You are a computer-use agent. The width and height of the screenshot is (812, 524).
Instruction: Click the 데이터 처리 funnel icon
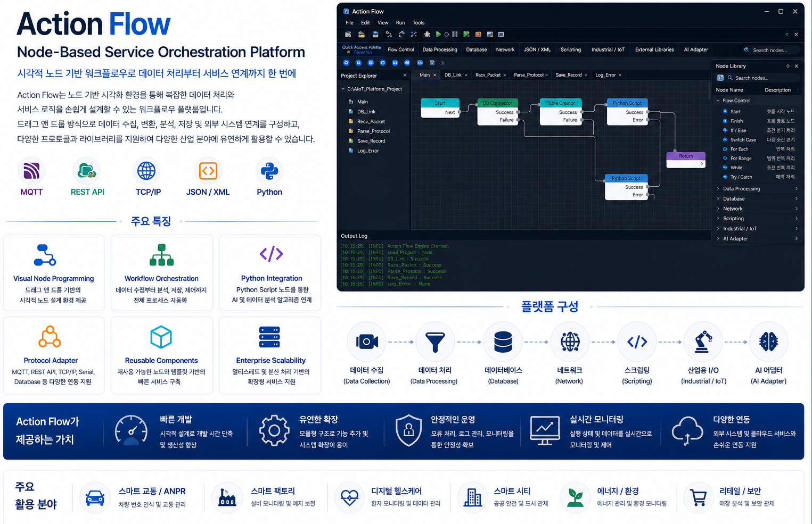[435, 342]
